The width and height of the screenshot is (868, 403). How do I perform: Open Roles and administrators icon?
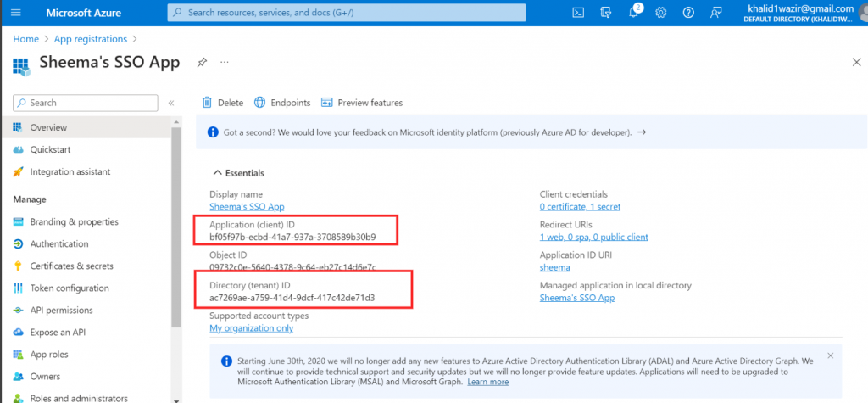point(19,398)
